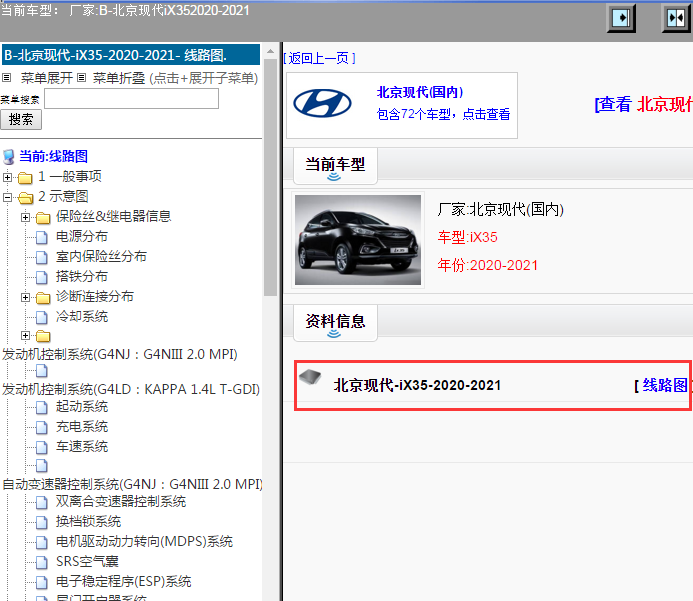
Task: Click the document icon beside 电机驱动动力转向(MDPS)系统
Action: [x=42, y=542]
